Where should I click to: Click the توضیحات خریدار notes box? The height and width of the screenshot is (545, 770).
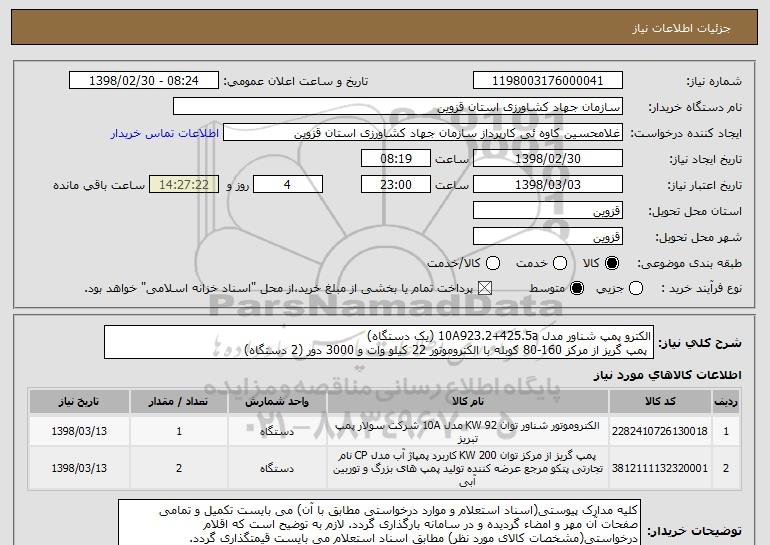[379, 522]
